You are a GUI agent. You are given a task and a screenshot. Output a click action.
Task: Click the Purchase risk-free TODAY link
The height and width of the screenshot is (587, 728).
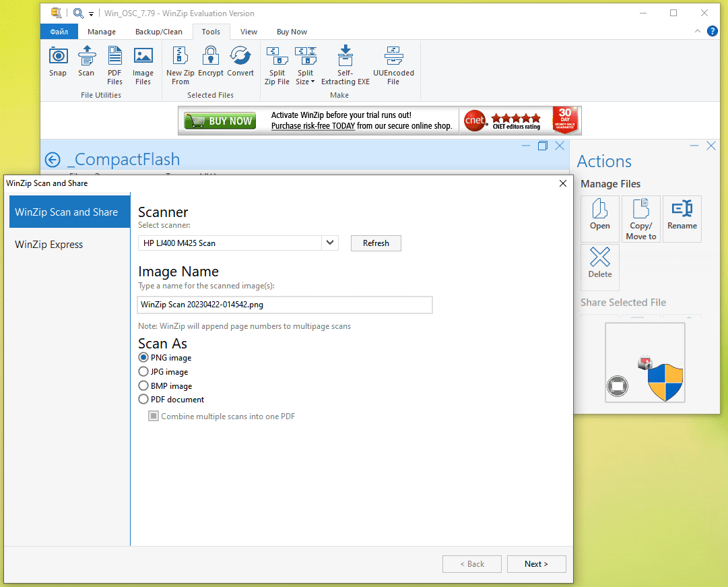pos(313,126)
